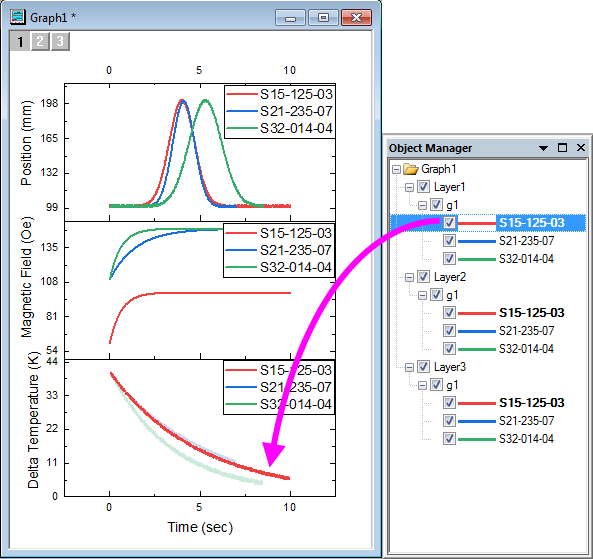
Task: Open Object Manager panel menu arrow
Action: point(543,148)
